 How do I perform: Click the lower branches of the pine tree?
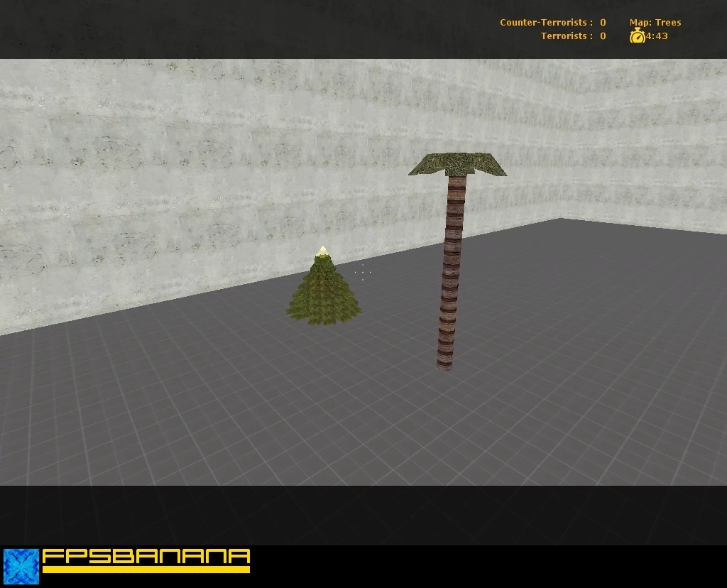pyautogui.click(x=323, y=311)
